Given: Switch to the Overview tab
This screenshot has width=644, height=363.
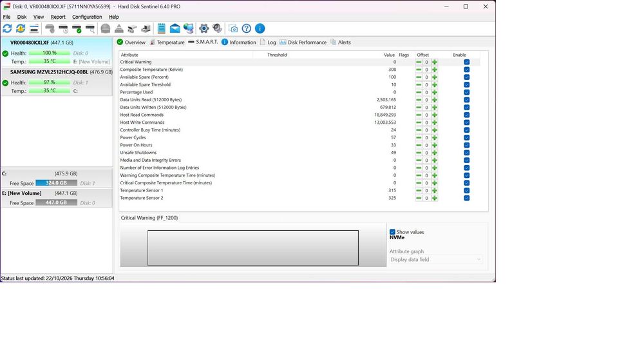Looking at the screenshot, I should [x=131, y=43].
